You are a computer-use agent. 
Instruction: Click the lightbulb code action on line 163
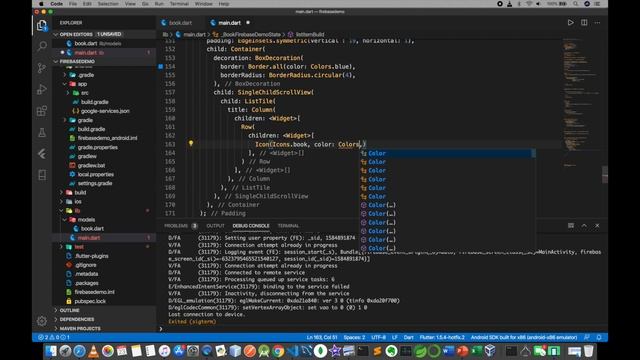tap(191, 143)
